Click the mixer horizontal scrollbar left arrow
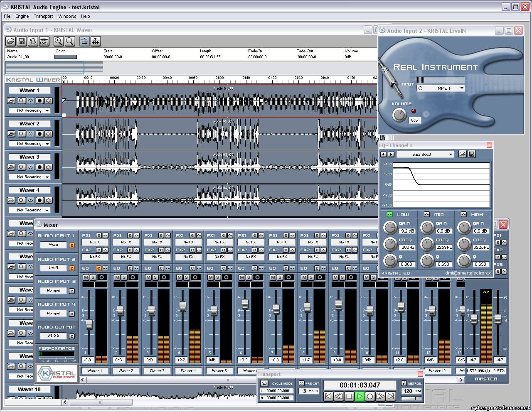 [x=83, y=380]
